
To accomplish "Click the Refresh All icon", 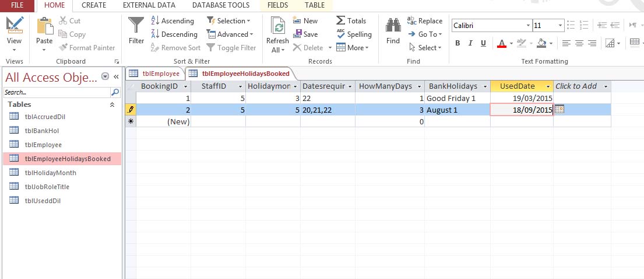I will (x=278, y=26).
